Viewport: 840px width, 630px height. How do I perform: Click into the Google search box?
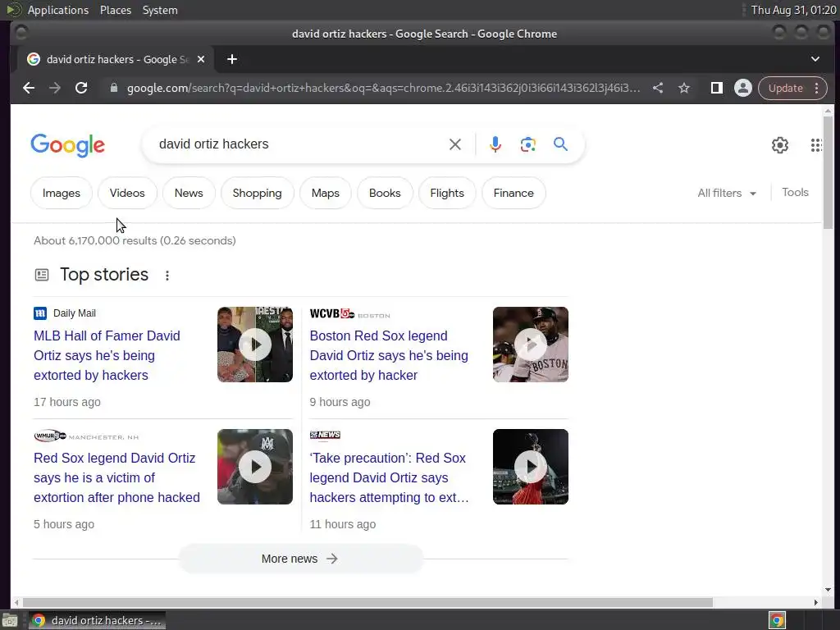click(x=300, y=144)
